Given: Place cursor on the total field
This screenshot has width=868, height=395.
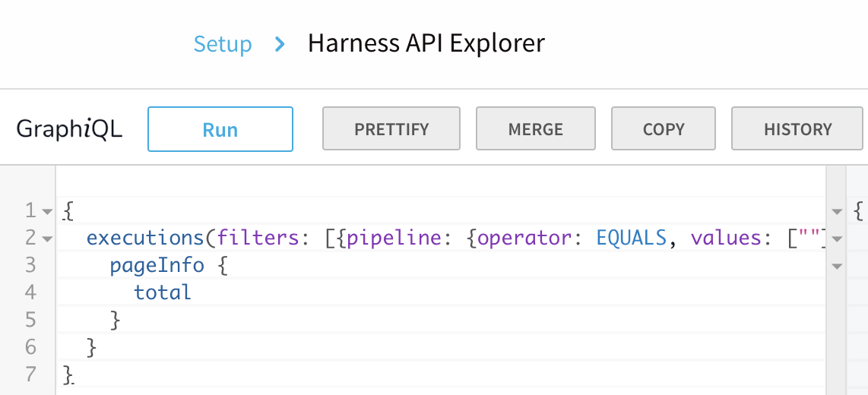Looking at the screenshot, I should point(162,292).
